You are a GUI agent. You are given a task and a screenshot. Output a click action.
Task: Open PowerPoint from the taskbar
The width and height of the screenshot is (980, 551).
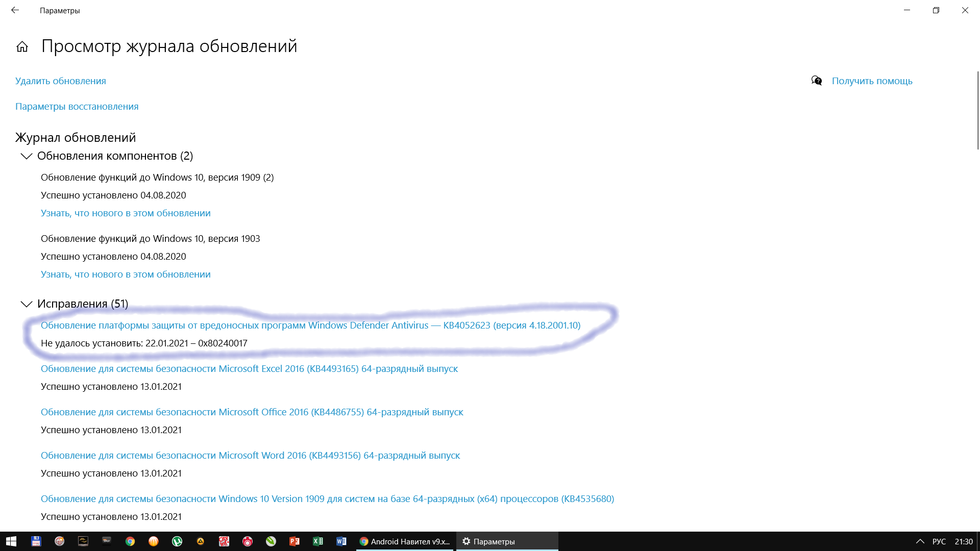click(x=295, y=541)
